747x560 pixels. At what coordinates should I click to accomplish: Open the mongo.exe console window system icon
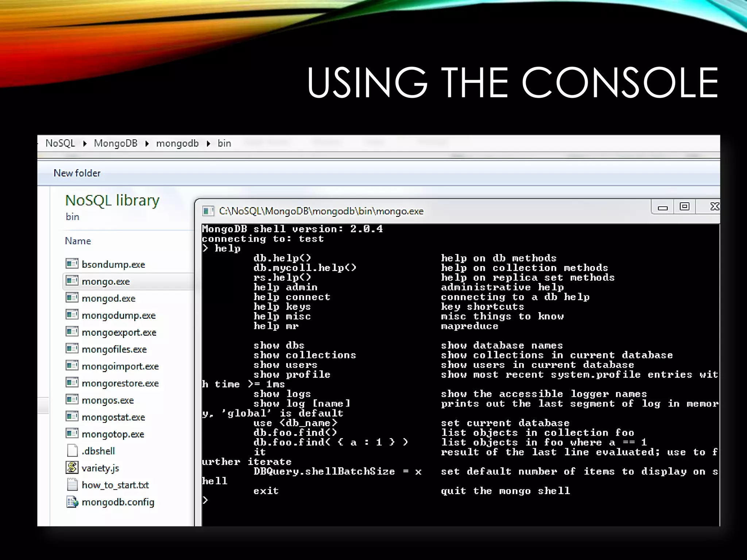click(208, 211)
